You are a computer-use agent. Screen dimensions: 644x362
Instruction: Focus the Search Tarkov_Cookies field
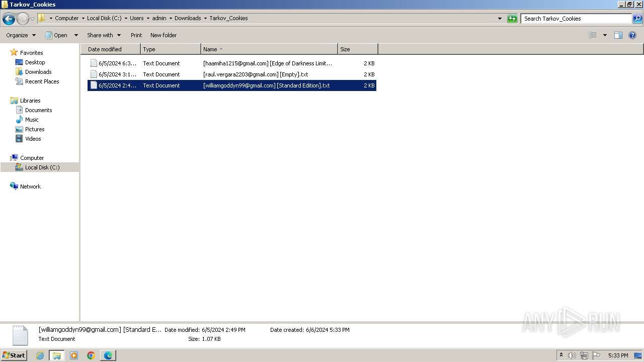click(x=577, y=19)
